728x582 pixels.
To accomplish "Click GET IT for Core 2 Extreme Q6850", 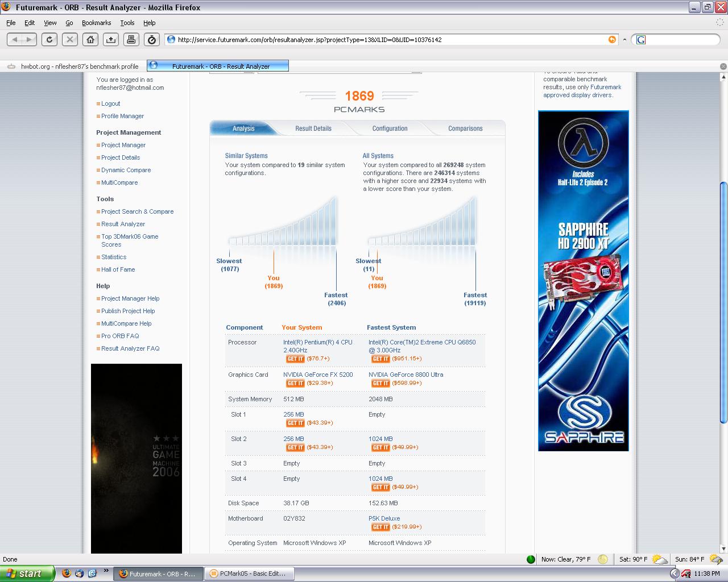I will tap(380, 359).
